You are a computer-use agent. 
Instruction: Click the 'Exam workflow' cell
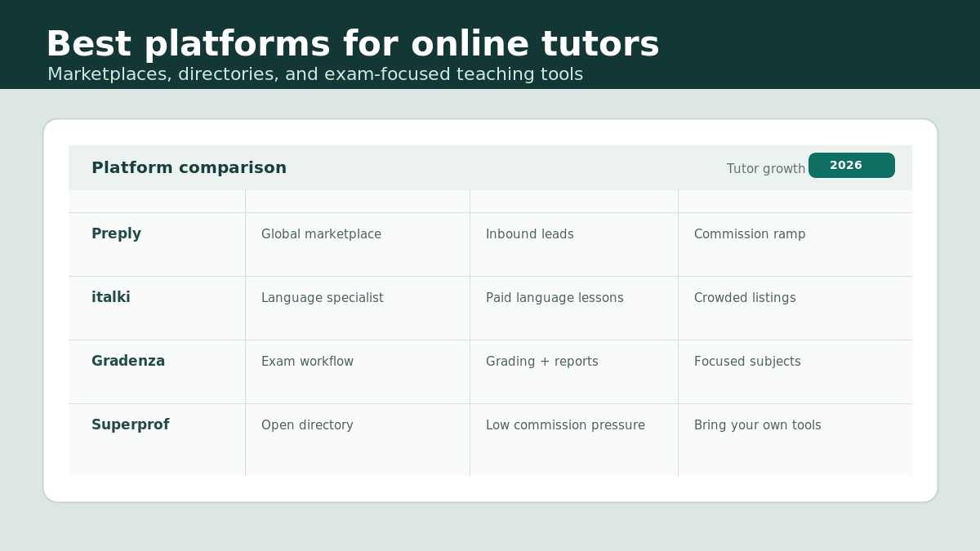tap(307, 362)
